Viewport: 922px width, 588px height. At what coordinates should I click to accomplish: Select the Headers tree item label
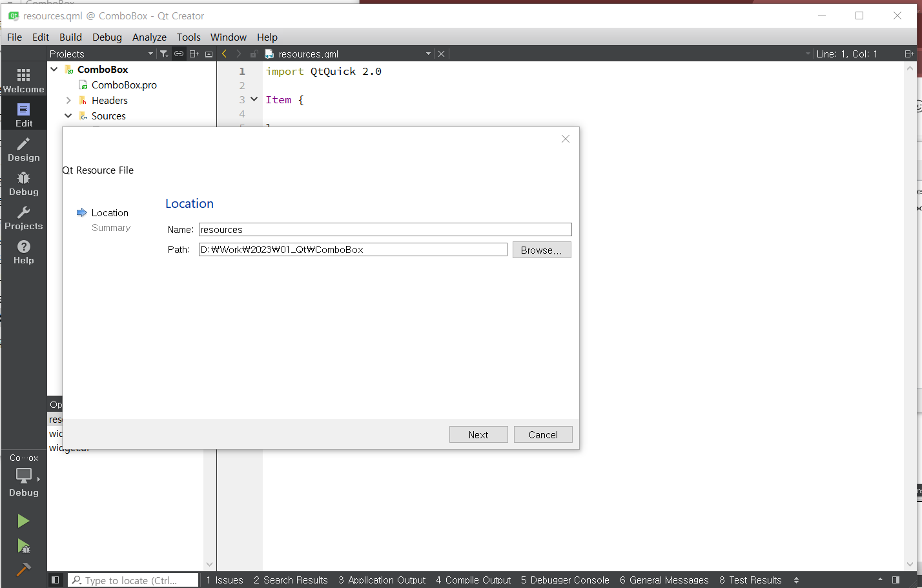[x=110, y=100]
